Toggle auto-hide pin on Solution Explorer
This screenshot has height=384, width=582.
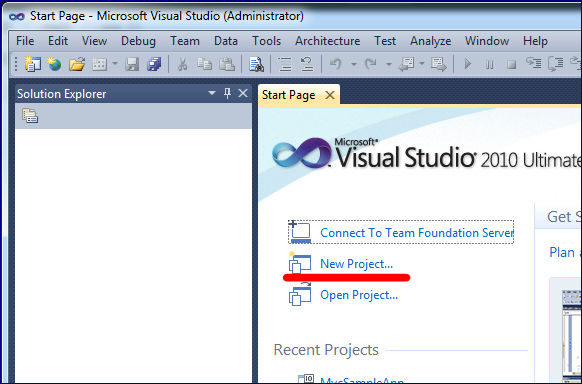click(227, 93)
